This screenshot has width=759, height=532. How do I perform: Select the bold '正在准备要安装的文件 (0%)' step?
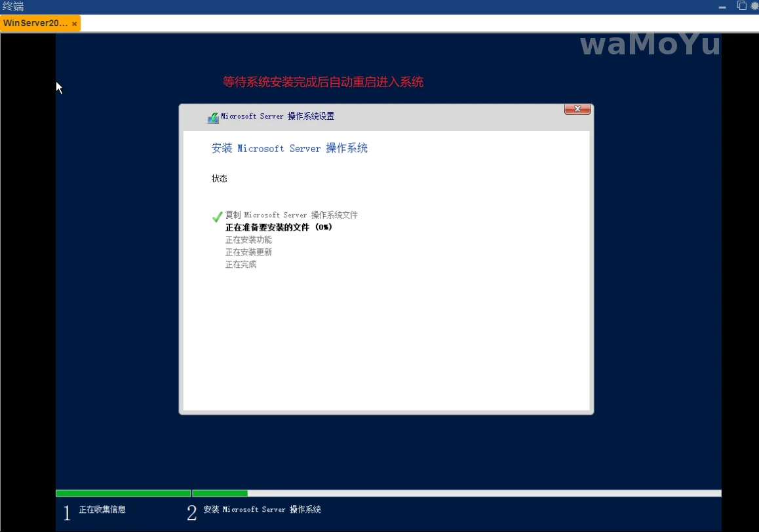[279, 227]
